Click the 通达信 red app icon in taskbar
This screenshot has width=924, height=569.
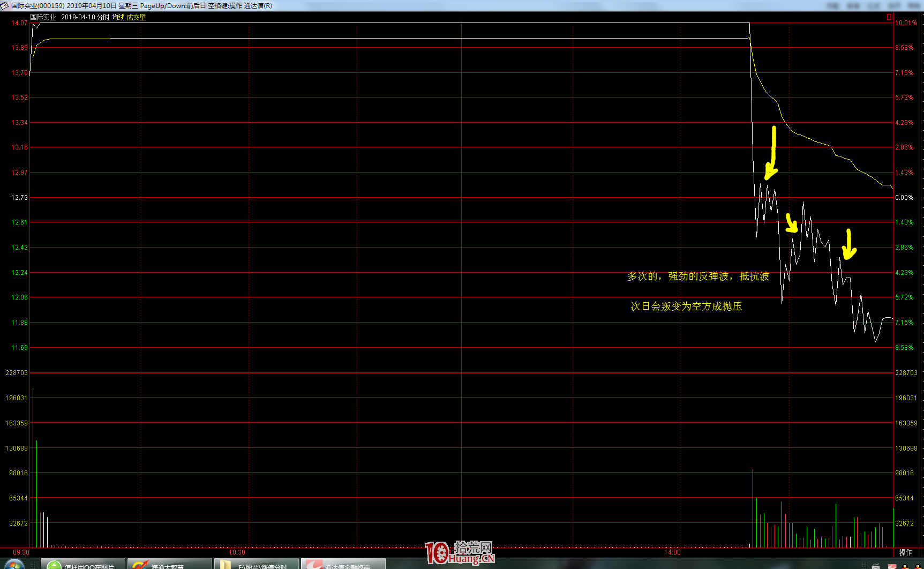coord(314,565)
